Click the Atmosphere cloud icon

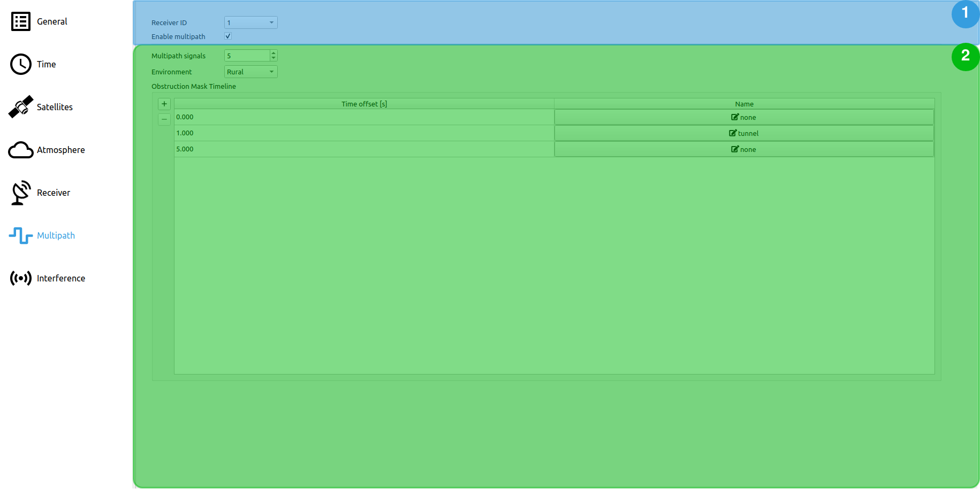(x=21, y=150)
